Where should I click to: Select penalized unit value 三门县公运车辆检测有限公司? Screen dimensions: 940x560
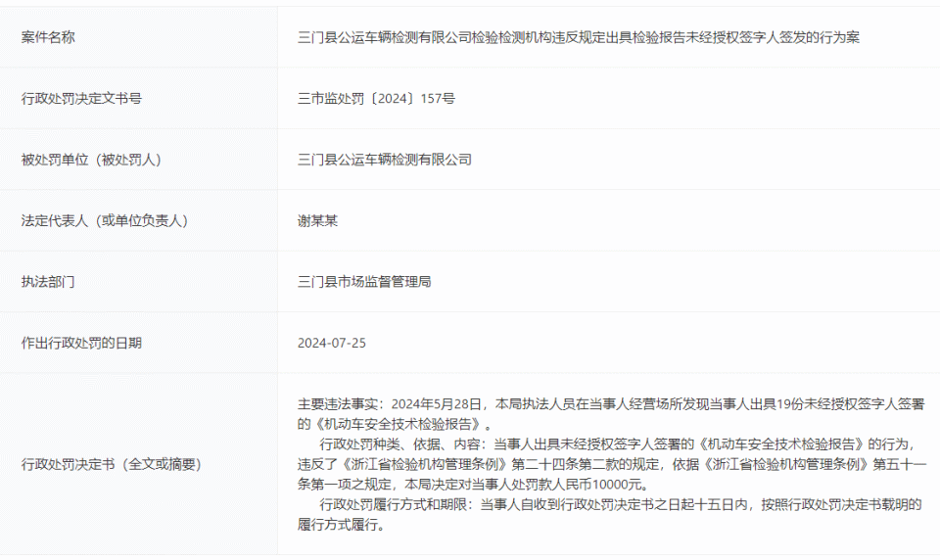(x=384, y=160)
